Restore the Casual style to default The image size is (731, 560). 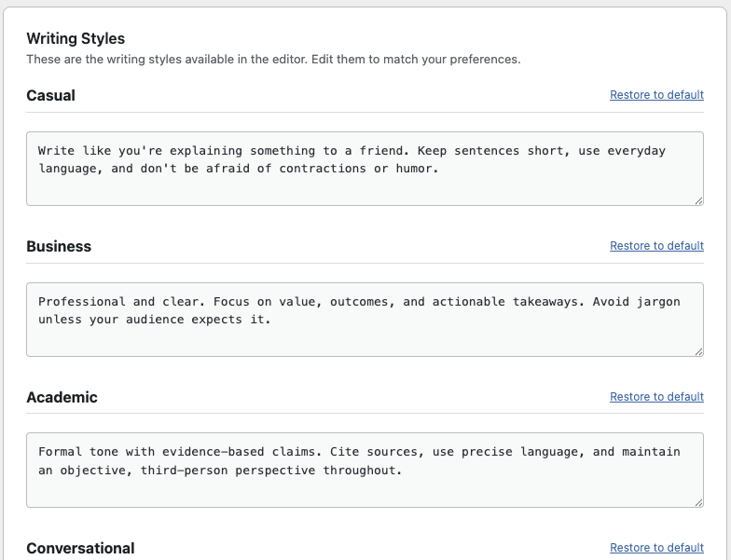[656, 95]
